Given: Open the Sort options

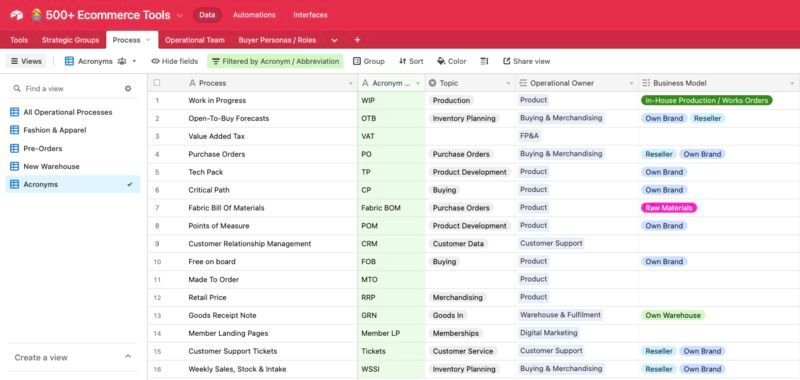Looking at the screenshot, I should [x=411, y=61].
